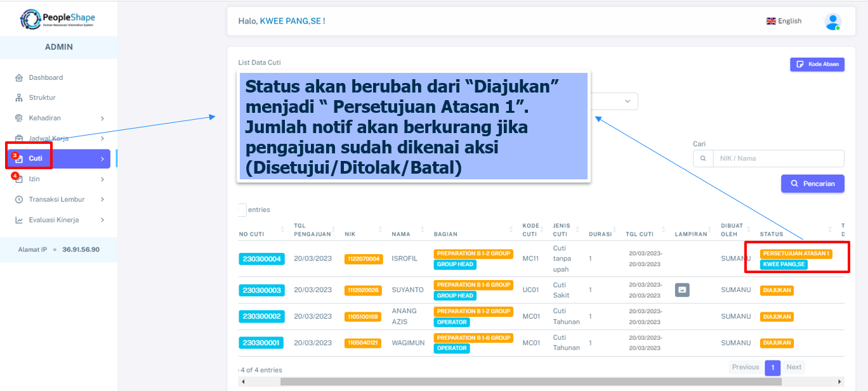Click the NIK / Nama search field
Viewport: 868px width, 391px height.
tap(778, 158)
